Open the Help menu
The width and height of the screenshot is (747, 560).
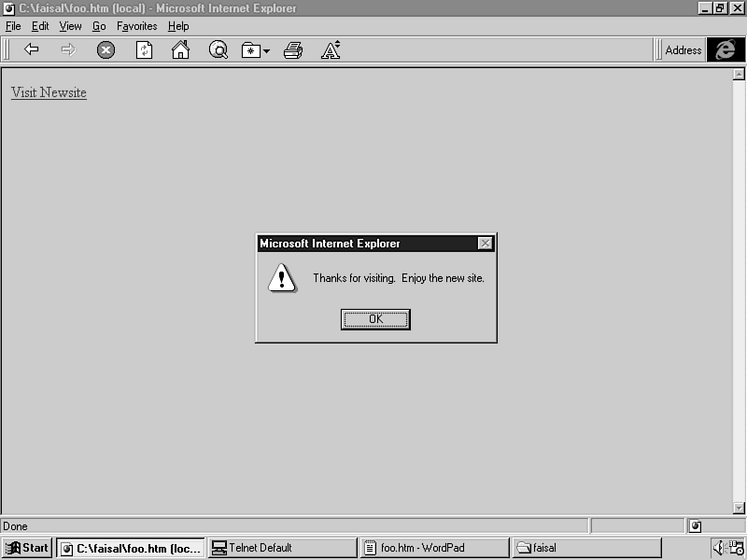coord(178,26)
